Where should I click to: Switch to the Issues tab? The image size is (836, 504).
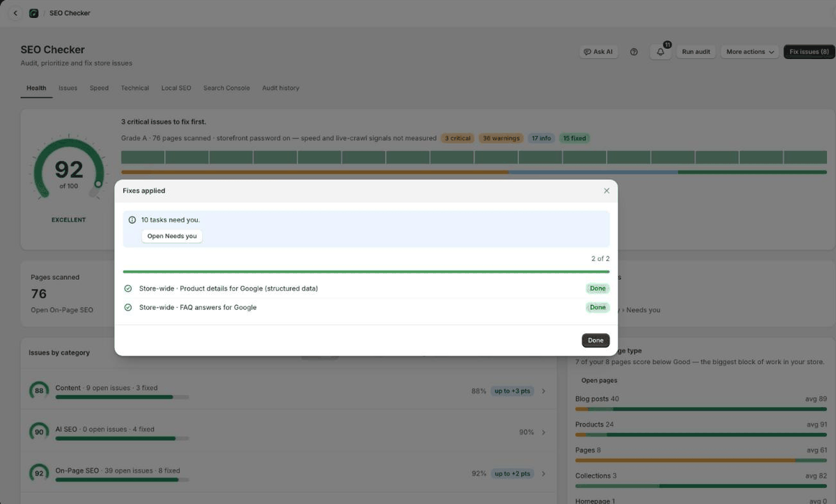tap(68, 88)
